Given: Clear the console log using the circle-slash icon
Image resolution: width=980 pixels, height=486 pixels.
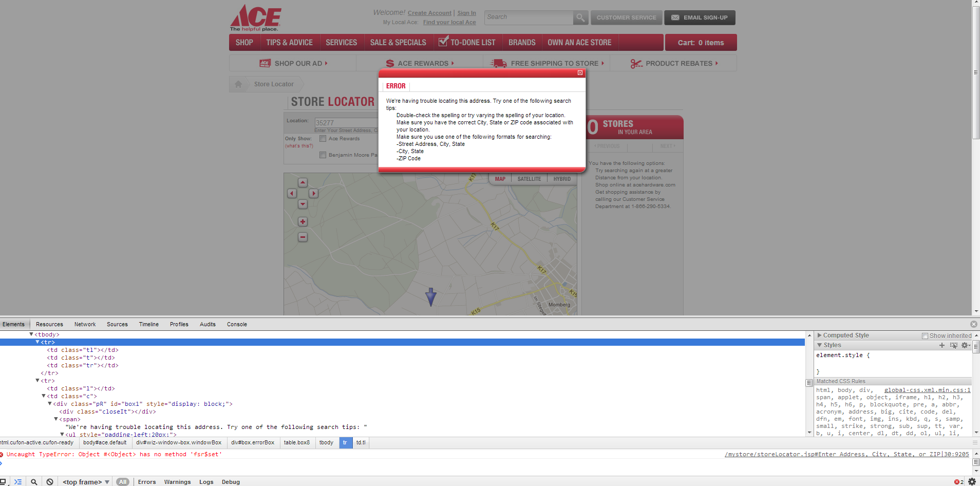Looking at the screenshot, I should pyautogui.click(x=50, y=481).
